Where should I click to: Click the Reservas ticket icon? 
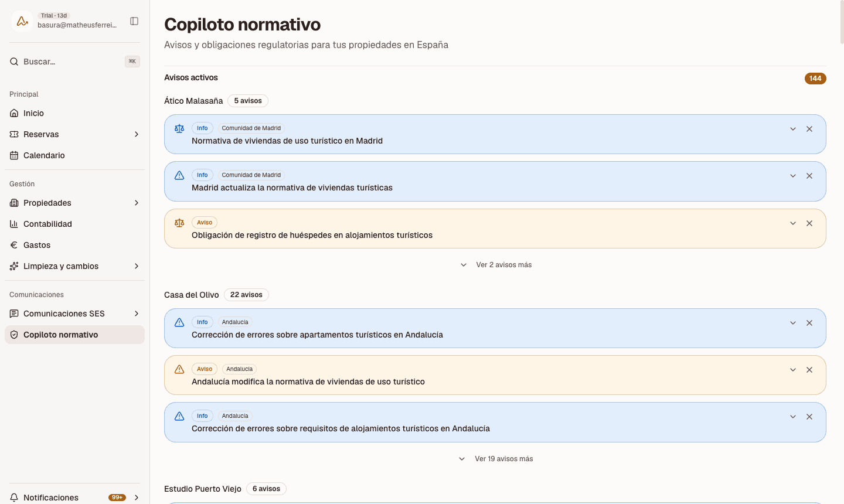click(14, 134)
